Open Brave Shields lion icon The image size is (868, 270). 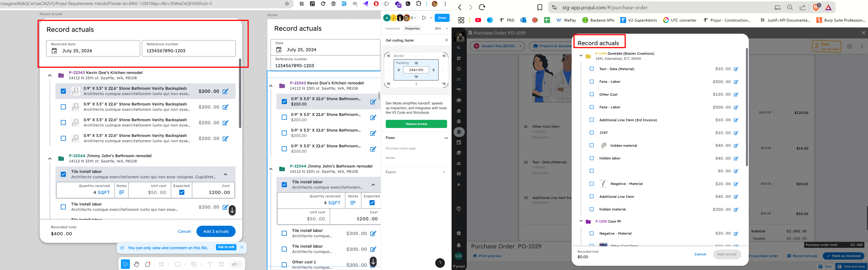tap(816, 7)
